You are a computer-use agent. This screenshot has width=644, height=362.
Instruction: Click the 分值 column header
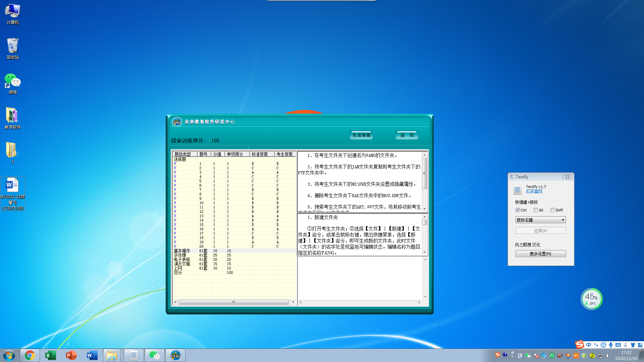(218, 154)
